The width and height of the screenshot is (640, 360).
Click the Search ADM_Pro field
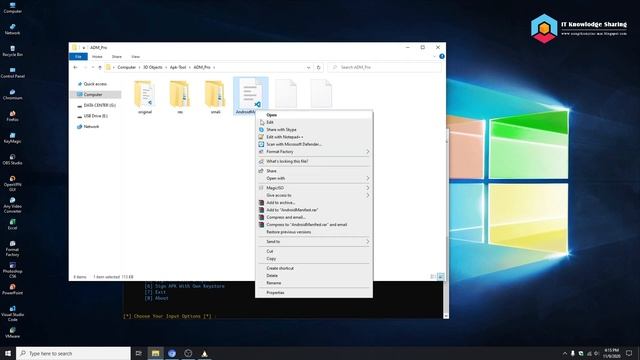[x=384, y=67]
